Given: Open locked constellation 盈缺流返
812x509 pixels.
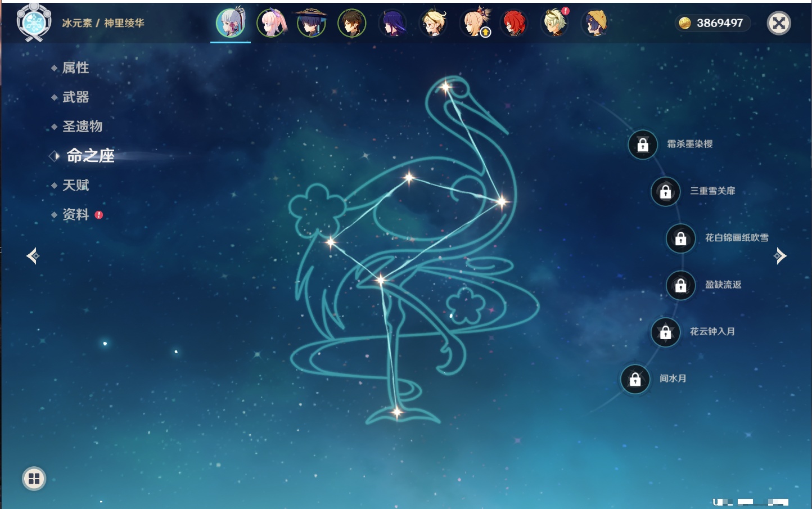Looking at the screenshot, I should pos(681,285).
